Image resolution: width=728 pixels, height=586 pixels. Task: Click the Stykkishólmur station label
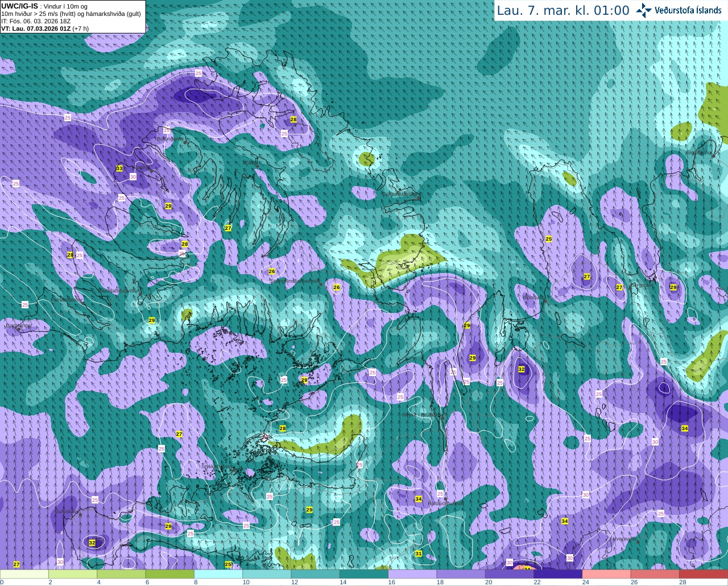(x=217, y=467)
